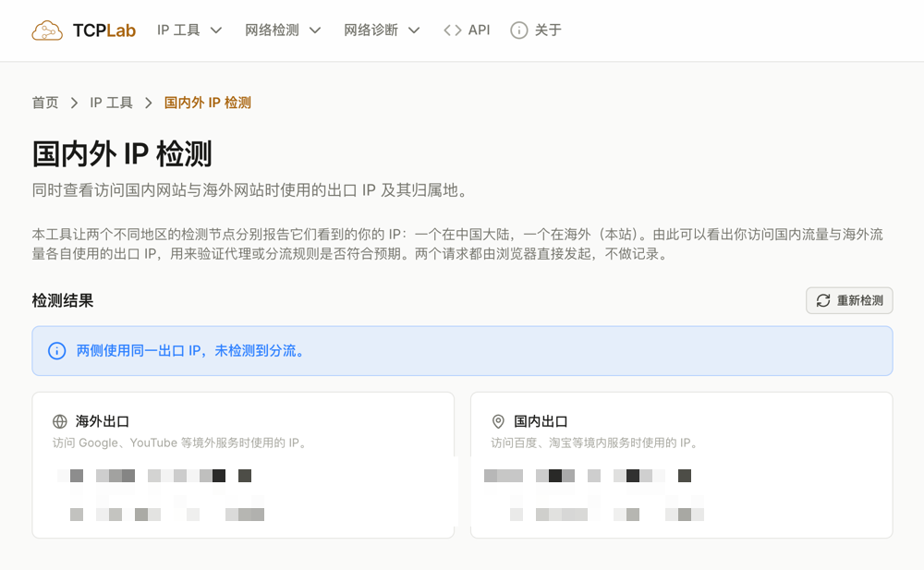The image size is (924, 570).
Task: Click the info icon in blue alert banner
Action: (57, 351)
